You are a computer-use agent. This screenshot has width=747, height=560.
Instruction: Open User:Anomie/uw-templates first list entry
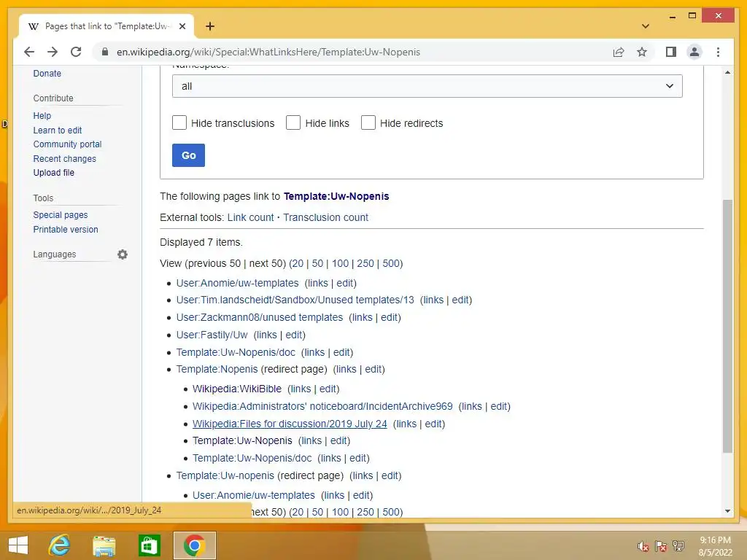click(237, 283)
